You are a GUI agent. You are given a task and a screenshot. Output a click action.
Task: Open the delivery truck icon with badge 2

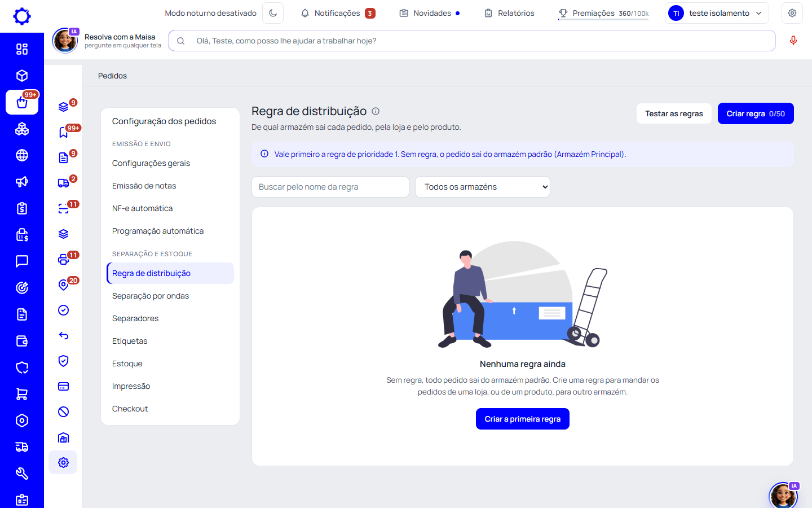(x=64, y=183)
